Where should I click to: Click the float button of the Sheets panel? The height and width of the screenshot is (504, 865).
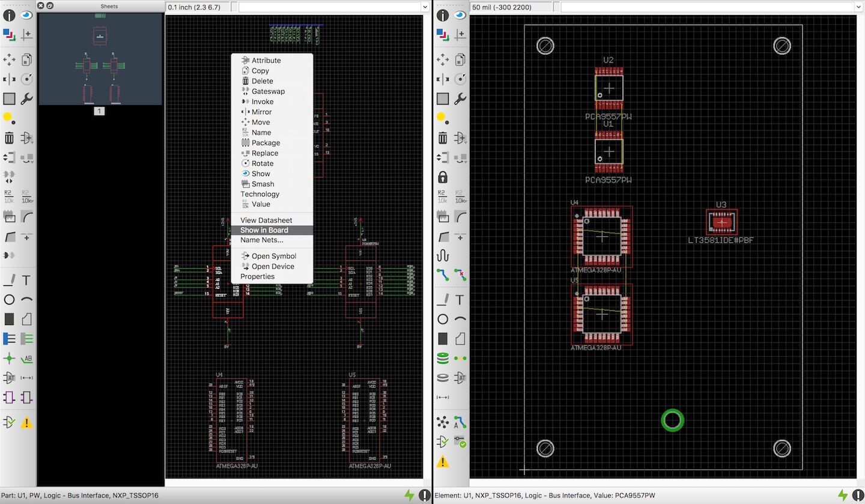tap(49, 5)
